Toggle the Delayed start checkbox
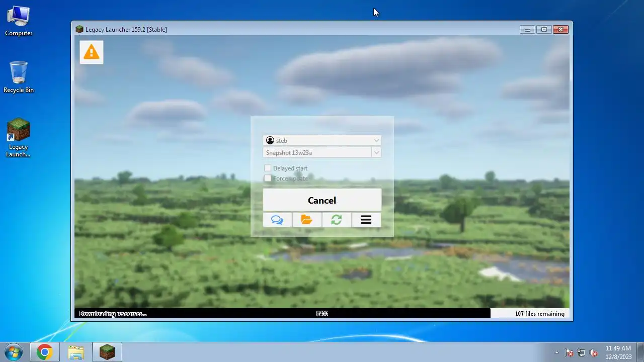The width and height of the screenshot is (644, 362). pyautogui.click(x=268, y=168)
